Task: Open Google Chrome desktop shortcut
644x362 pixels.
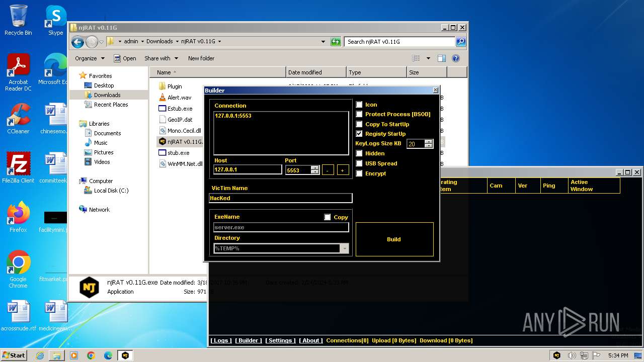Action: [18, 269]
